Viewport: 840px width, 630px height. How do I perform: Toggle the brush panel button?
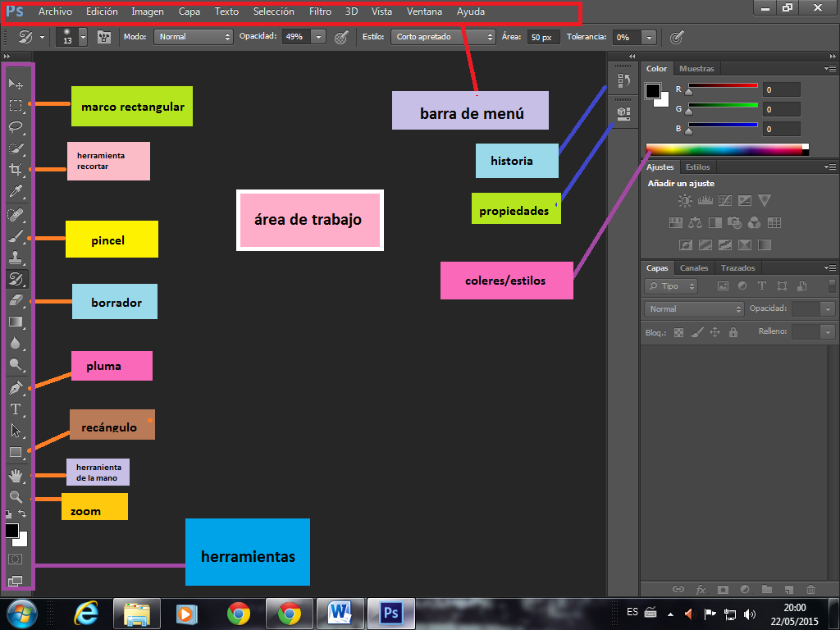104,37
